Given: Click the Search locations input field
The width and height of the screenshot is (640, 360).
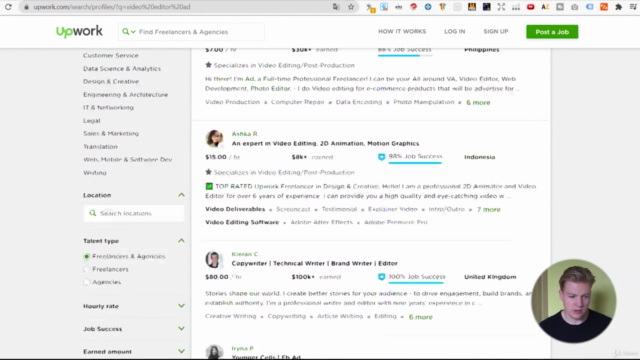Looking at the screenshot, I should pyautogui.click(x=134, y=213).
